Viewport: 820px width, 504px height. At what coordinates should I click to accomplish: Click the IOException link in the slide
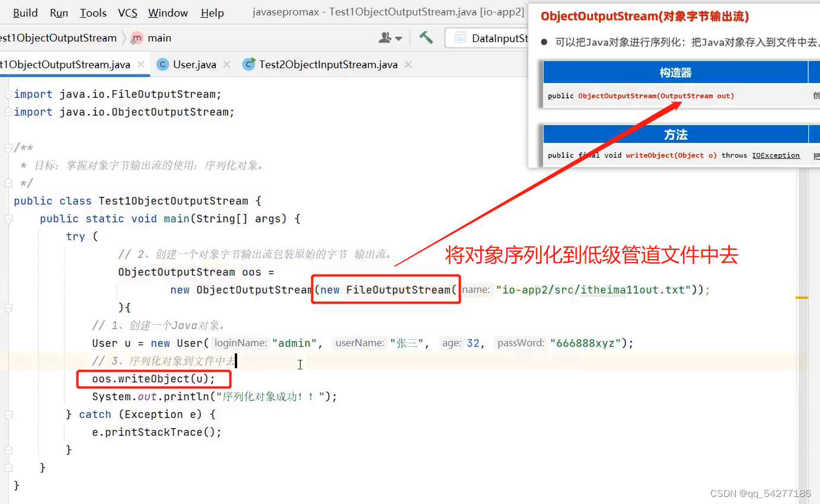(x=776, y=155)
